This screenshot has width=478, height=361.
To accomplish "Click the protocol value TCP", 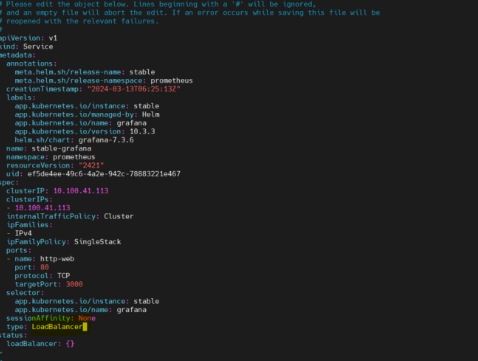I will coord(64,276).
